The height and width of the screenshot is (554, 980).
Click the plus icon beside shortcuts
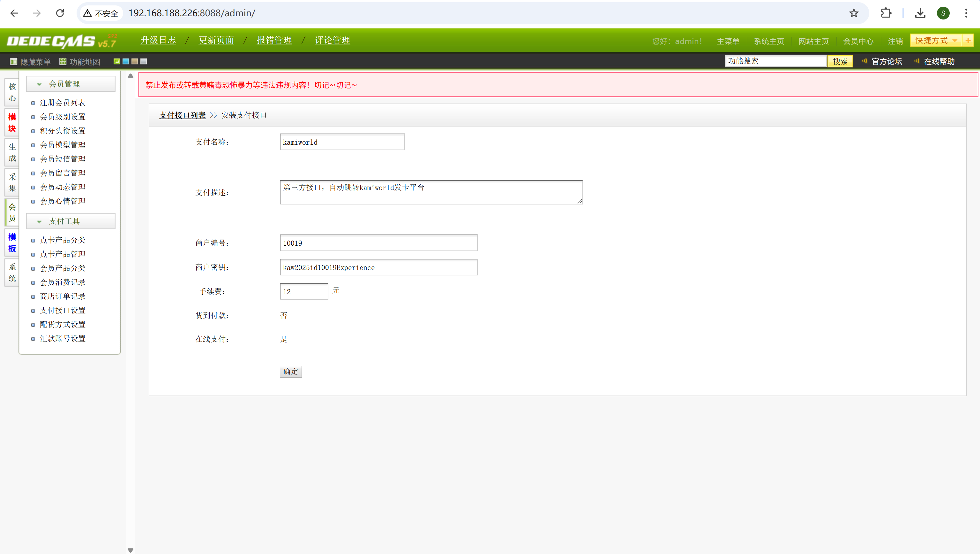coord(968,40)
